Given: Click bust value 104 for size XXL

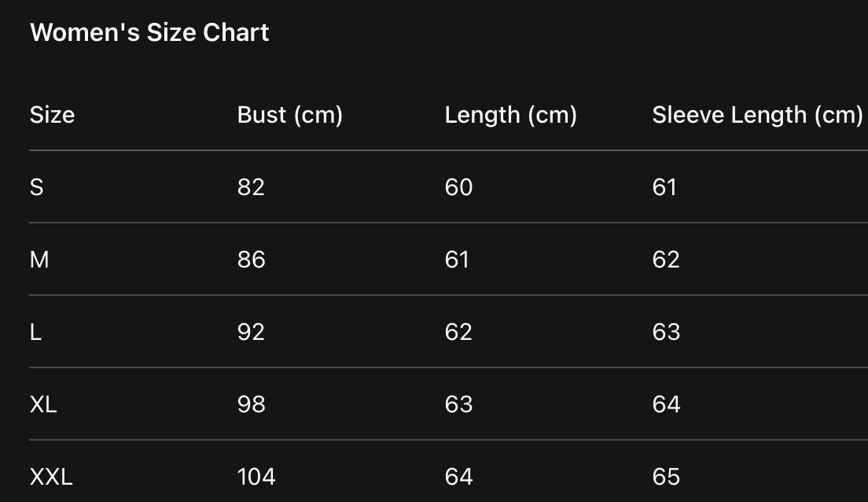Looking at the screenshot, I should 256,477.
